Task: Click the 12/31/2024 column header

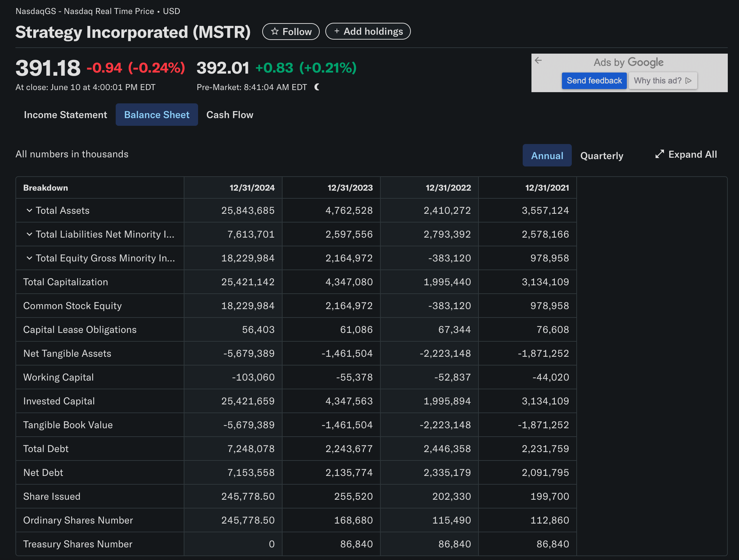Action: 252,188
